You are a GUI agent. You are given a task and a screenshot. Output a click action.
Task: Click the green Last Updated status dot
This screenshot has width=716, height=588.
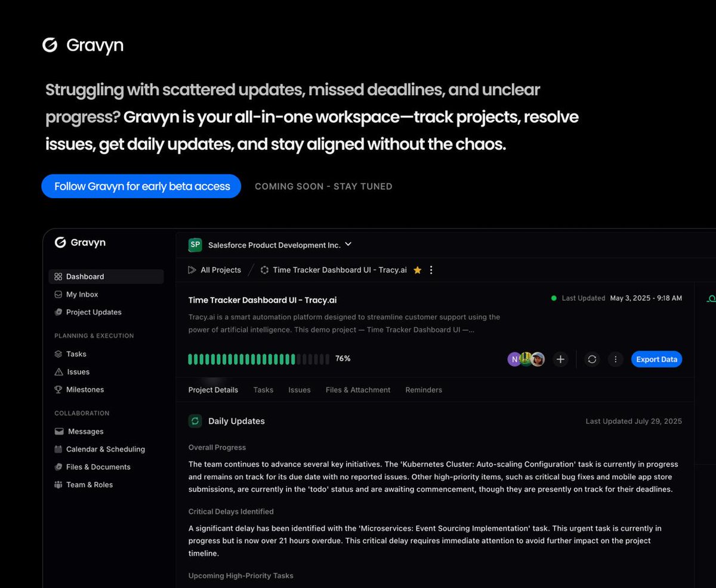(x=554, y=298)
